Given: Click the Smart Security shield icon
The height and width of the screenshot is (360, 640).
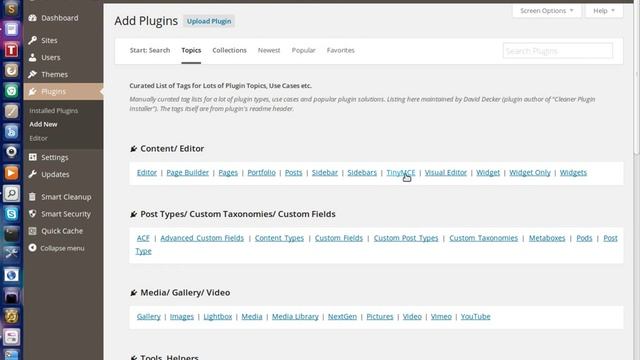Looking at the screenshot, I should pos(33,213).
